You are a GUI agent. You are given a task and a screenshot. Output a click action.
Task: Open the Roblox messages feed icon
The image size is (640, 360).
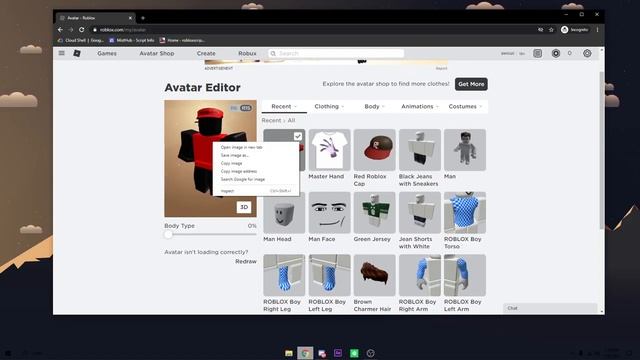click(538, 53)
